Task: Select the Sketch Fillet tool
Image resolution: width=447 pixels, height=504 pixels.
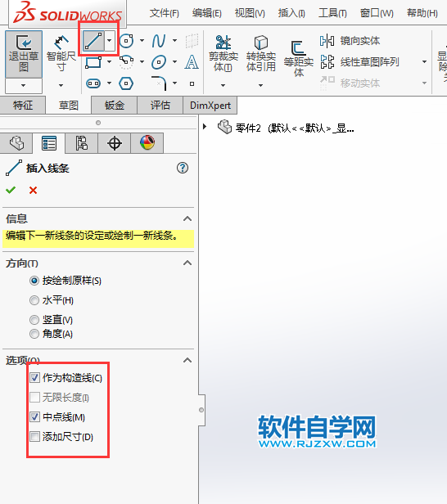Action: click(159, 83)
